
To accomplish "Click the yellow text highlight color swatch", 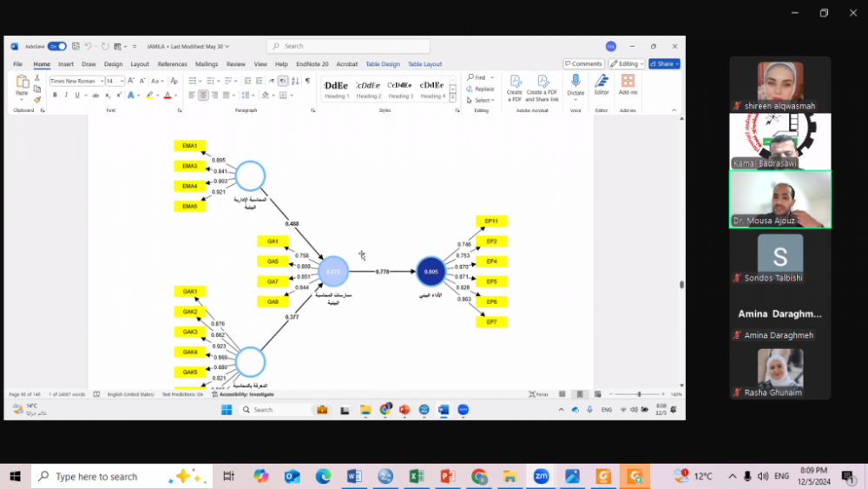I will (x=149, y=96).
